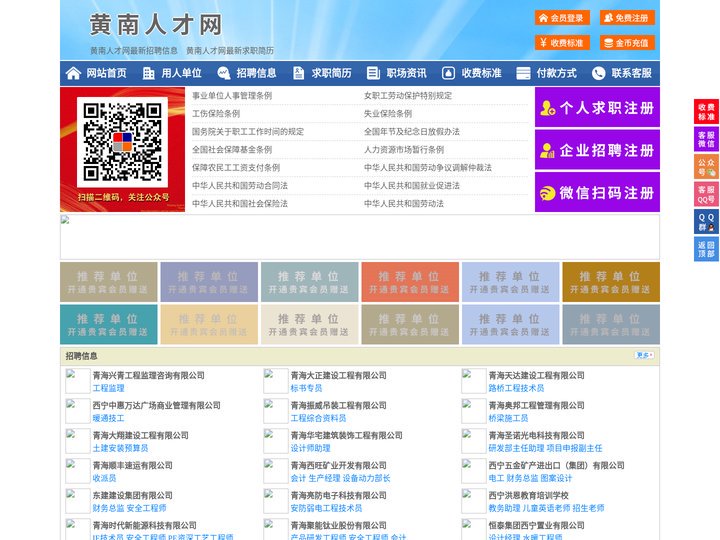Click the phone icon beside 联系客服
Viewport: 720px width, 540px height.
598,73
